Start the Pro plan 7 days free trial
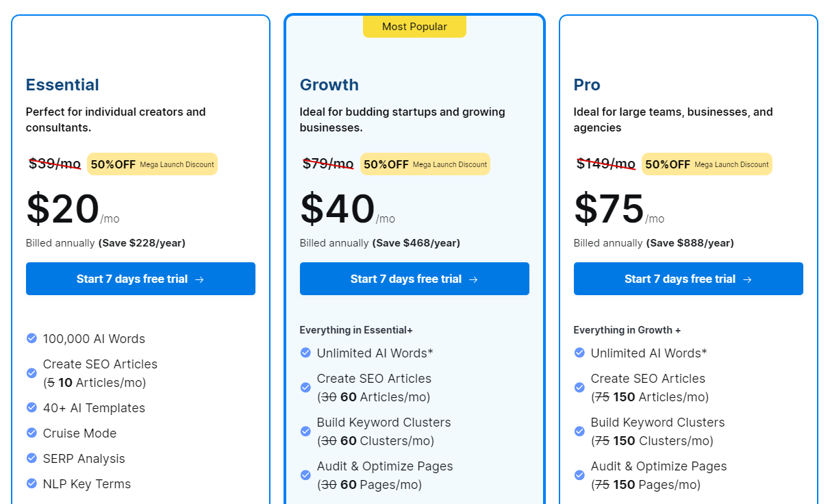This screenshot has width=830, height=504. click(688, 279)
